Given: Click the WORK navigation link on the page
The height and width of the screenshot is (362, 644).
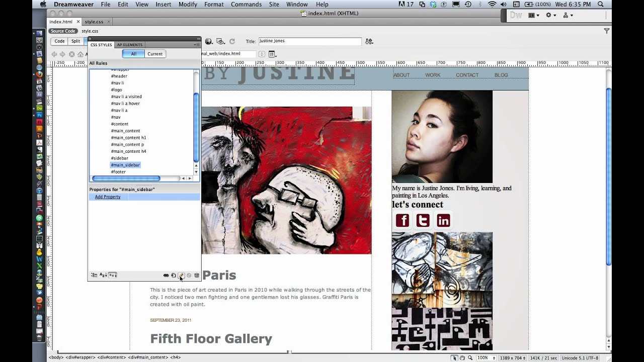Looking at the screenshot, I should (433, 75).
